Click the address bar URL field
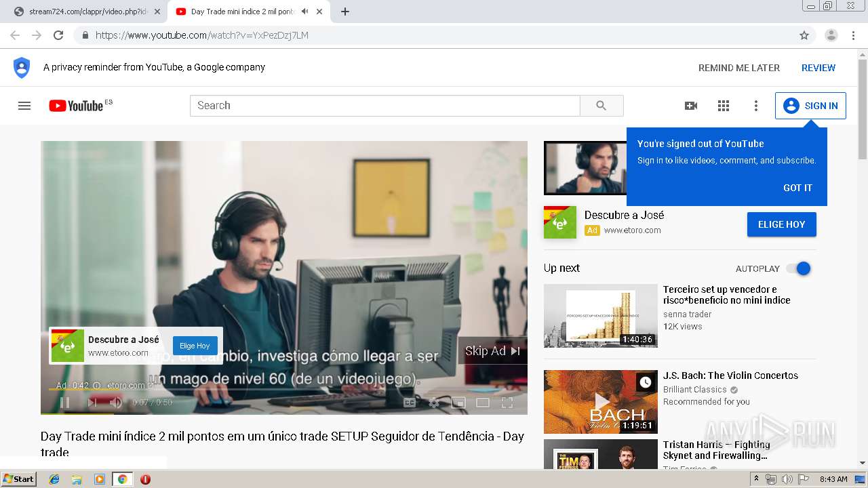 434,35
